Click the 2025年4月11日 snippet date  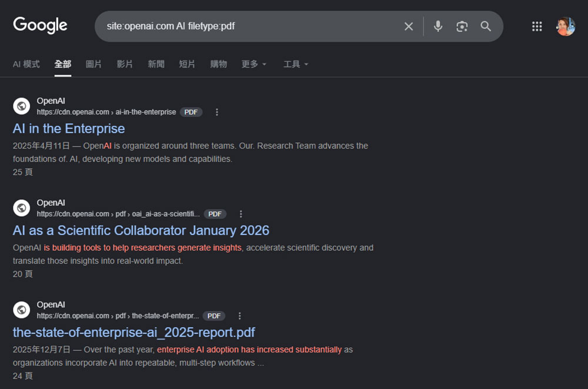coord(41,146)
